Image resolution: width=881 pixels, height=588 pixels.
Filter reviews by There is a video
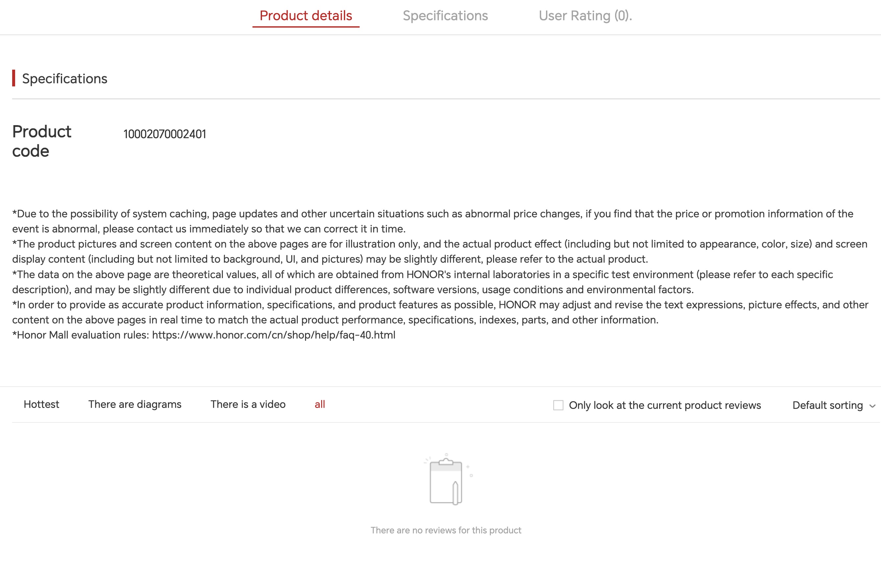248,404
